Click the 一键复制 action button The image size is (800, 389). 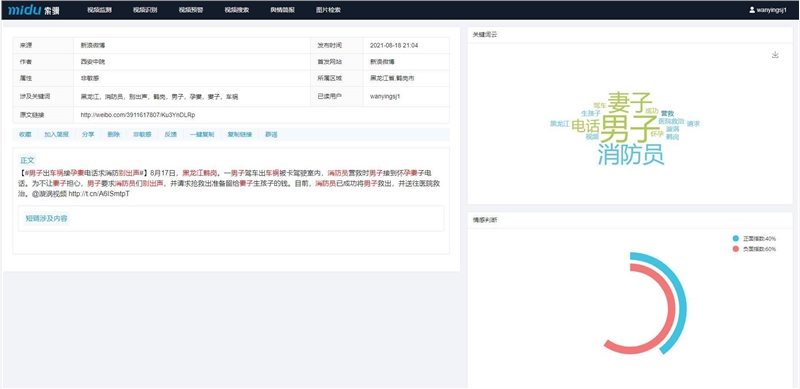[x=202, y=135]
